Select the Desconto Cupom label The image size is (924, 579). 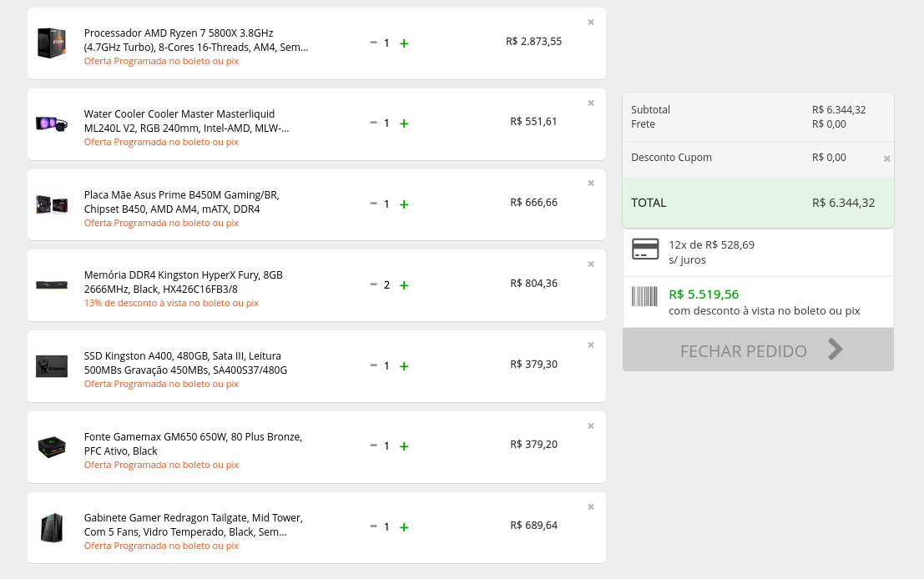click(x=671, y=158)
